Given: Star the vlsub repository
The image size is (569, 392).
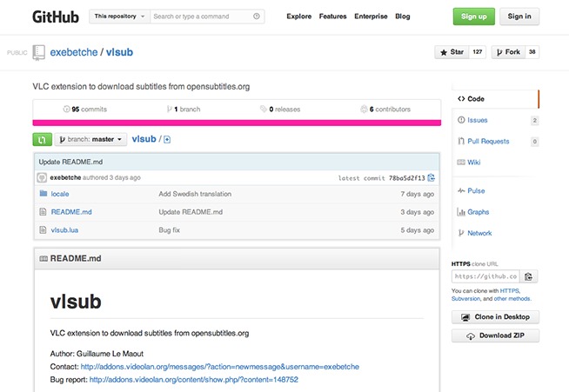Looking at the screenshot, I should pyautogui.click(x=451, y=52).
